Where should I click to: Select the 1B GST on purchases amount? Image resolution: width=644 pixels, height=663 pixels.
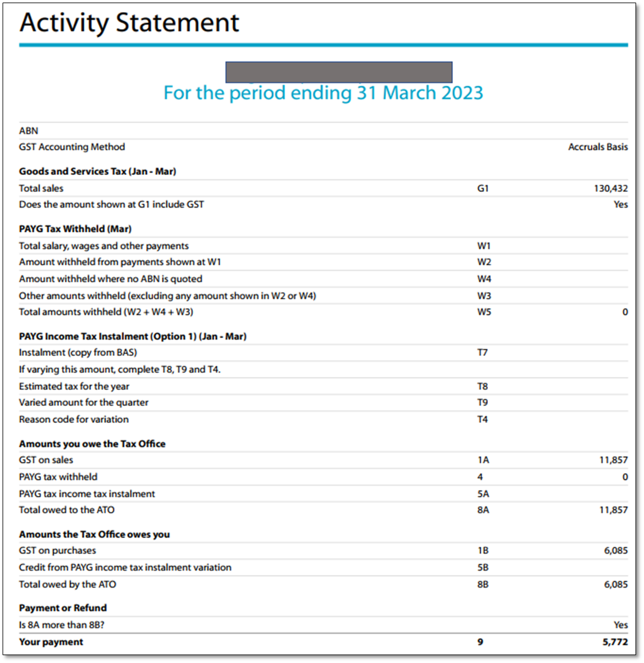616,550
